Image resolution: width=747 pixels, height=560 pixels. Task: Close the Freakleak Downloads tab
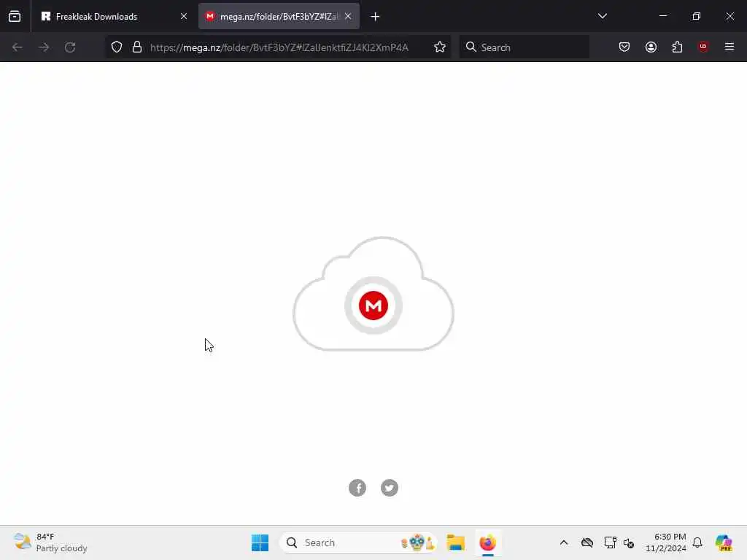pyautogui.click(x=183, y=16)
